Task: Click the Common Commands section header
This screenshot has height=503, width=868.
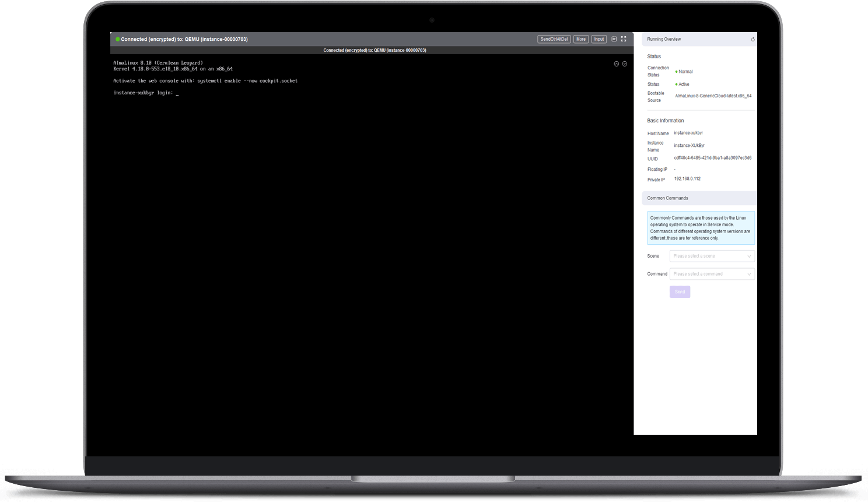Action: click(699, 198)
